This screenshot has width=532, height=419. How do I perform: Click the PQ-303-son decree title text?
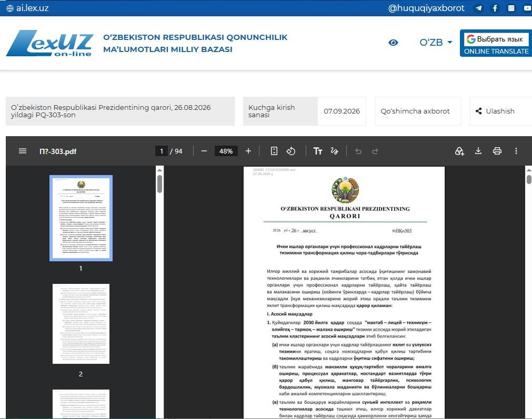(x=111, y=111)
